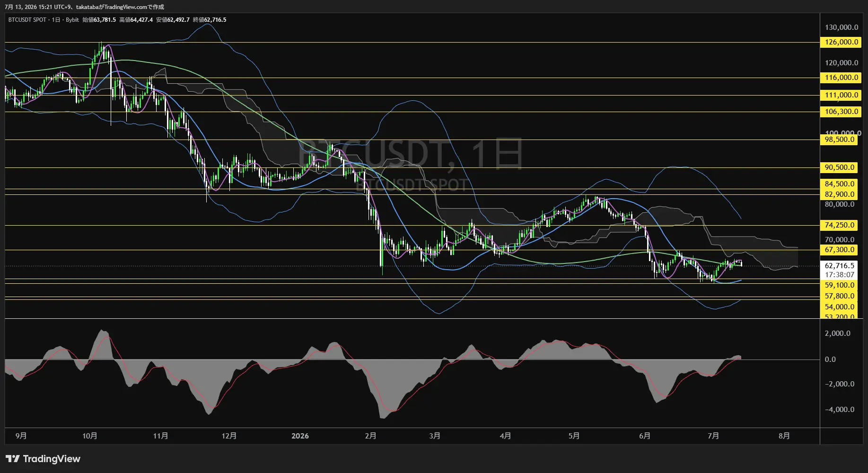Select the 74,250.0 yellow price label
The width and height of the screenshot is (868, 473).
tap(839, 225)
